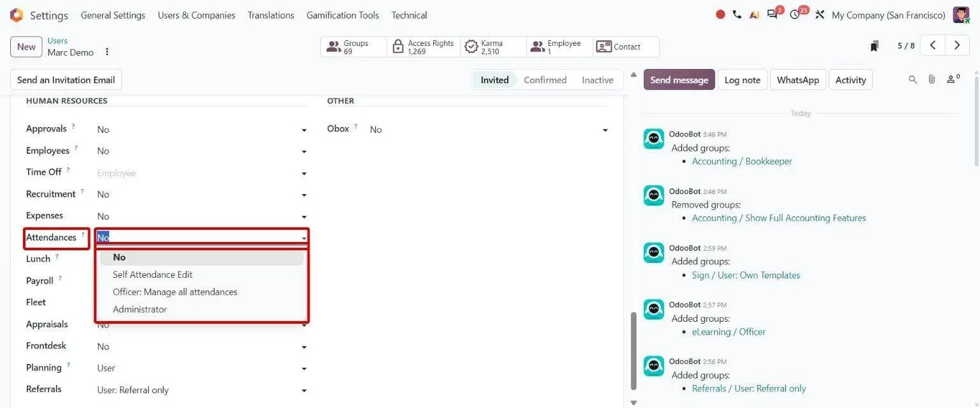Open the Gamification Tools menu
The image size is (980, 408).
pyautogui.click(x=343, y=15)
